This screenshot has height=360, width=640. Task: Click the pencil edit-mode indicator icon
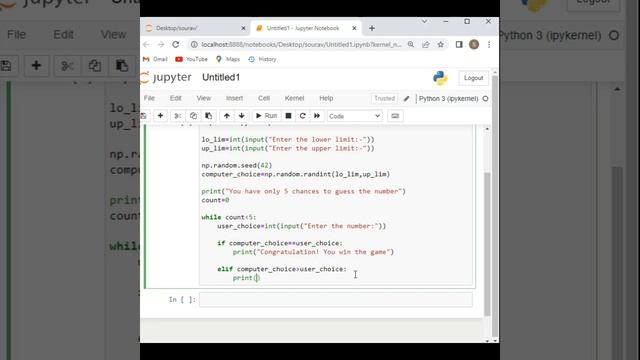pos(406,98)
